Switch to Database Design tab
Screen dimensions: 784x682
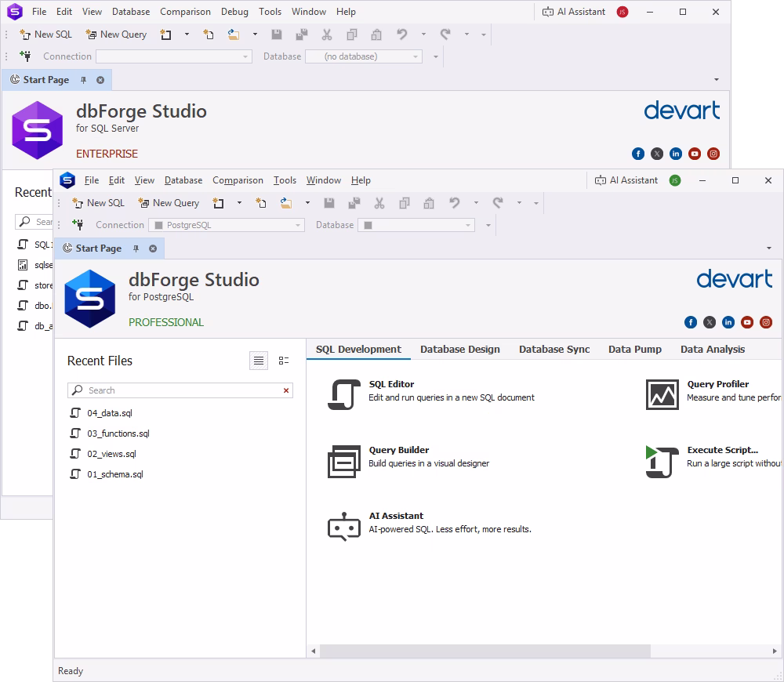point(460,350)
